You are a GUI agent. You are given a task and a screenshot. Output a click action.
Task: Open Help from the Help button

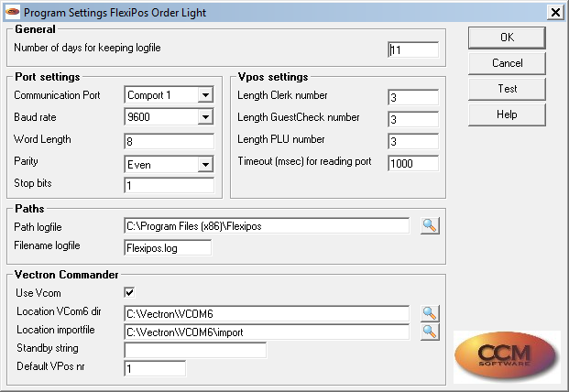click(x=507, y=114)
